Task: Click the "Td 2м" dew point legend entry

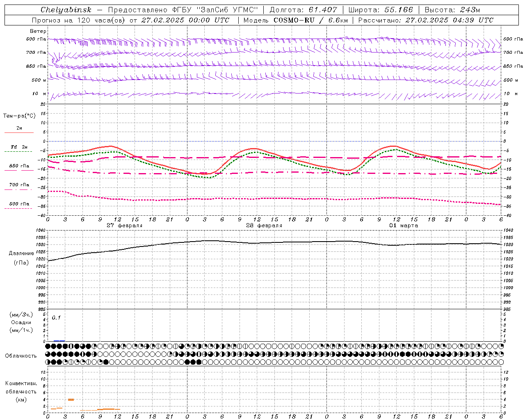Action: click(x=19, y=147)
